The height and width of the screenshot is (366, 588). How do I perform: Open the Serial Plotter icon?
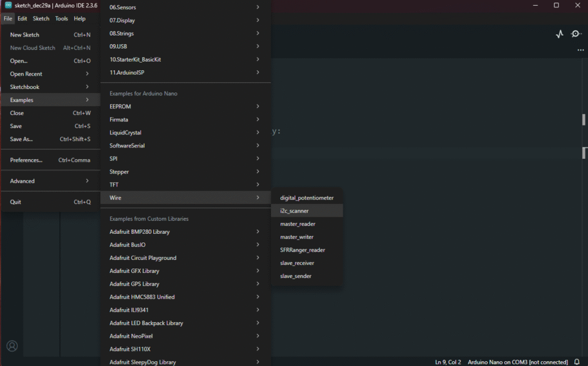(x=559, y=34)
